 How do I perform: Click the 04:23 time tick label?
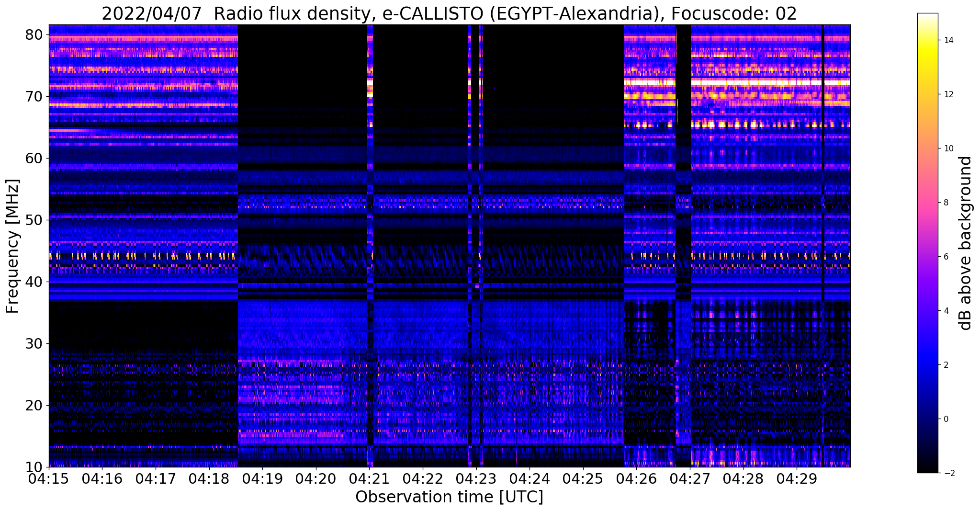(476, 478)
